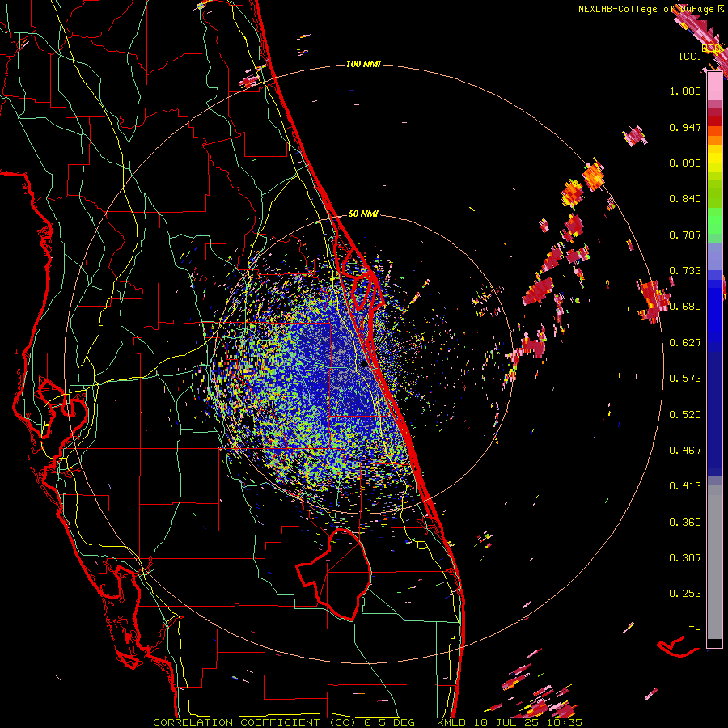Viewport: 728px width, 728px height.
Task: Select the 0.253 scale value
Action: pos(685,594)
